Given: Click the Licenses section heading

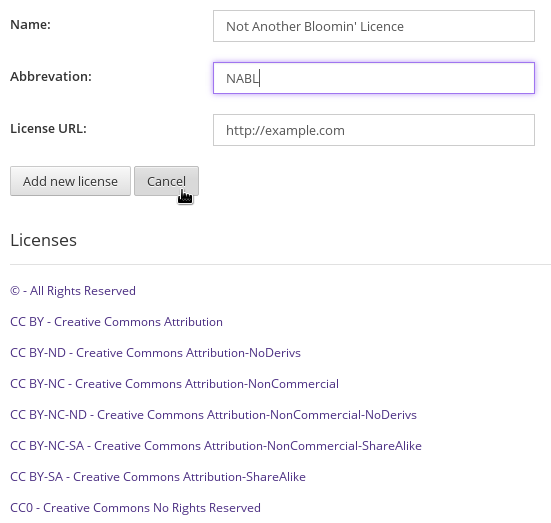Looking at the screenshot, I should tap(44, 240).
